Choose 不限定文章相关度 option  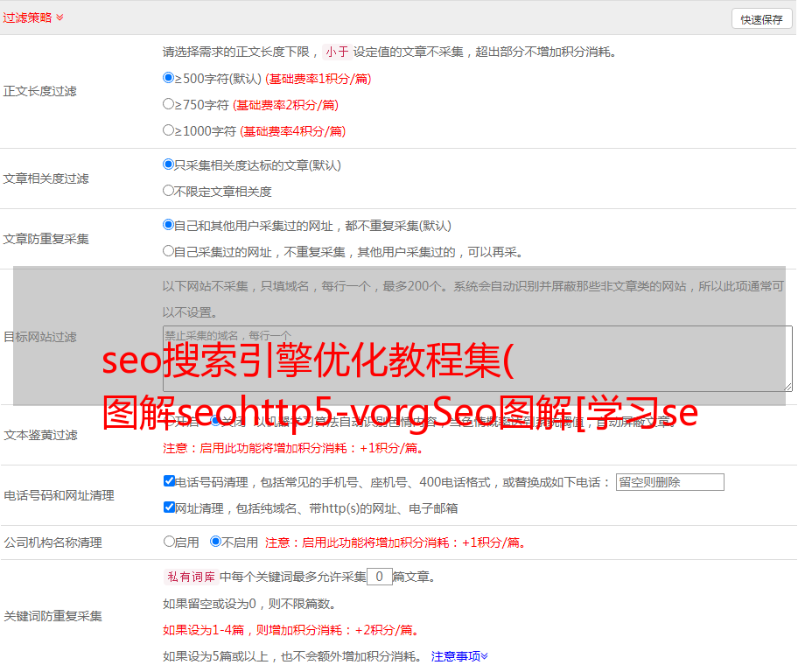click(168, 191)
